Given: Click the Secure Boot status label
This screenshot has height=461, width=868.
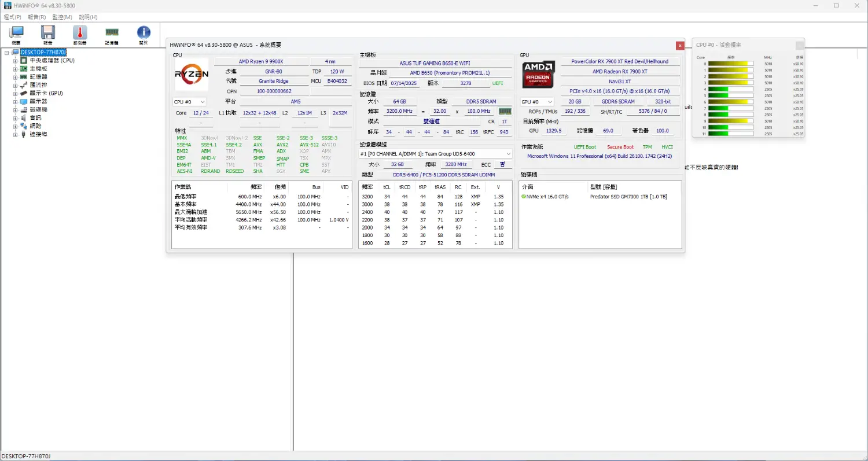Looking at the screenshot, I should 620,147.
